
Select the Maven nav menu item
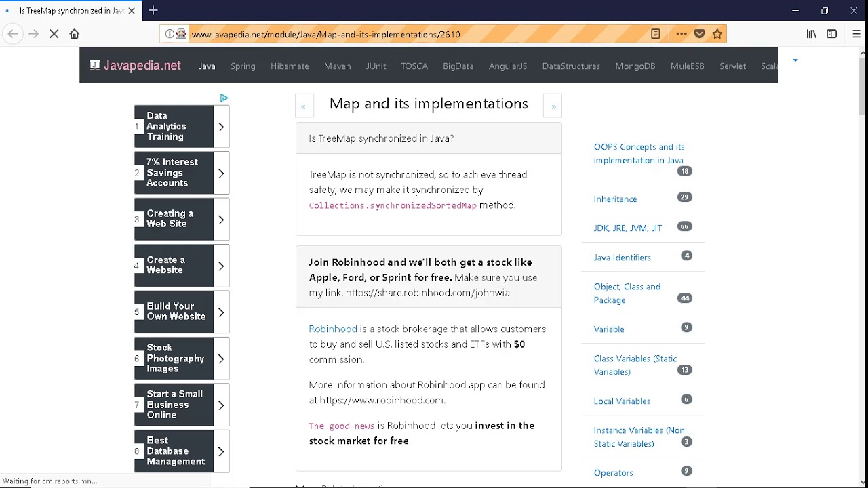coord(337,66)
